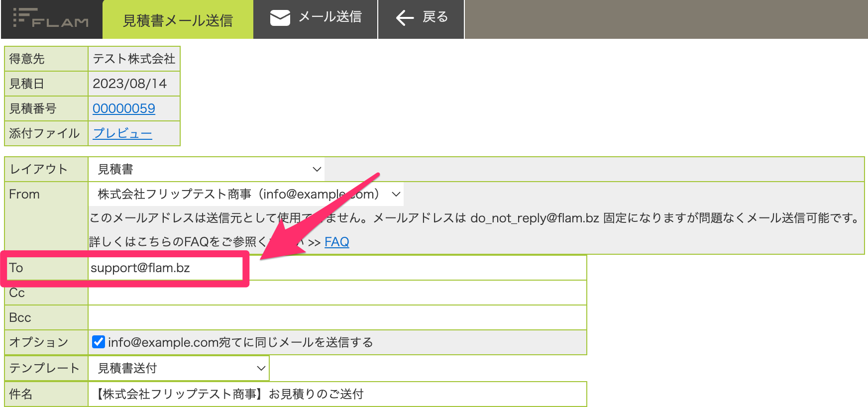Click the オプション row label
This screenshot has width=868, height=407.
(x=39, y=342)
